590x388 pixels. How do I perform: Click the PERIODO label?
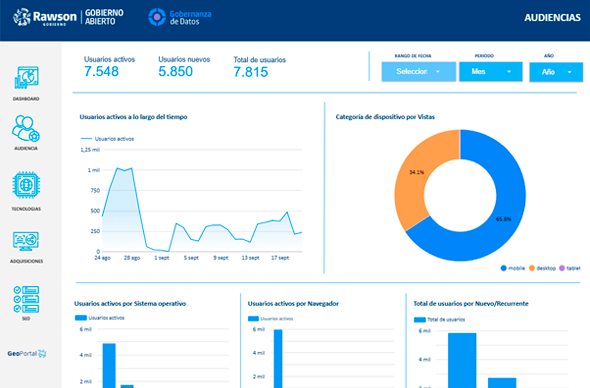[484, 56]
